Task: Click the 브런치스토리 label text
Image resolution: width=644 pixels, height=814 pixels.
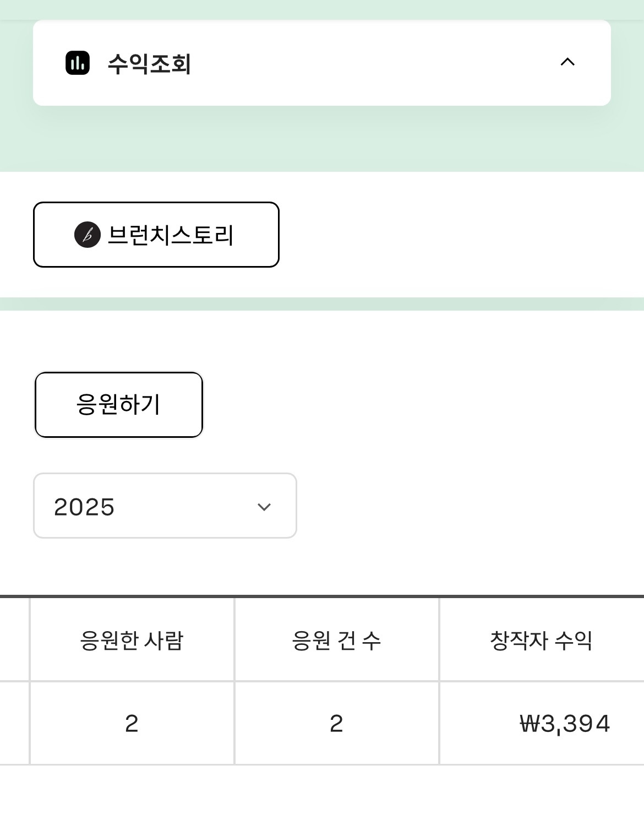Action: click(x=171, y=235)
